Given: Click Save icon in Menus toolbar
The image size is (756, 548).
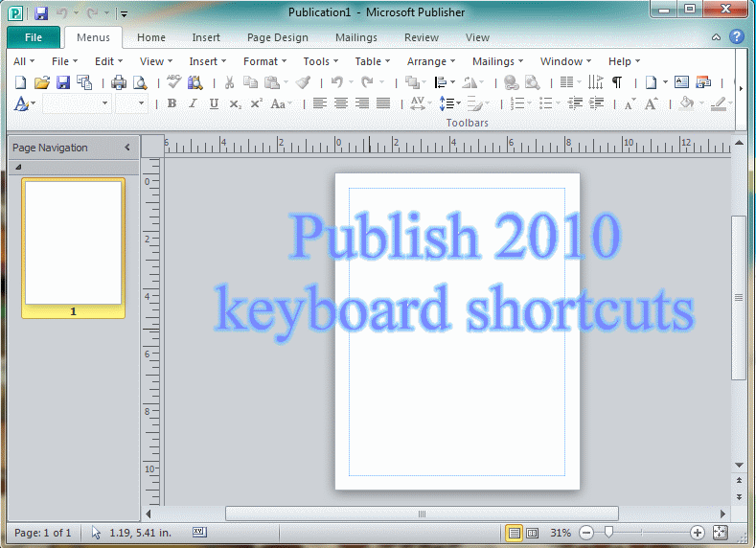Looking at the screenshot, I should click(x=63, y=82).
